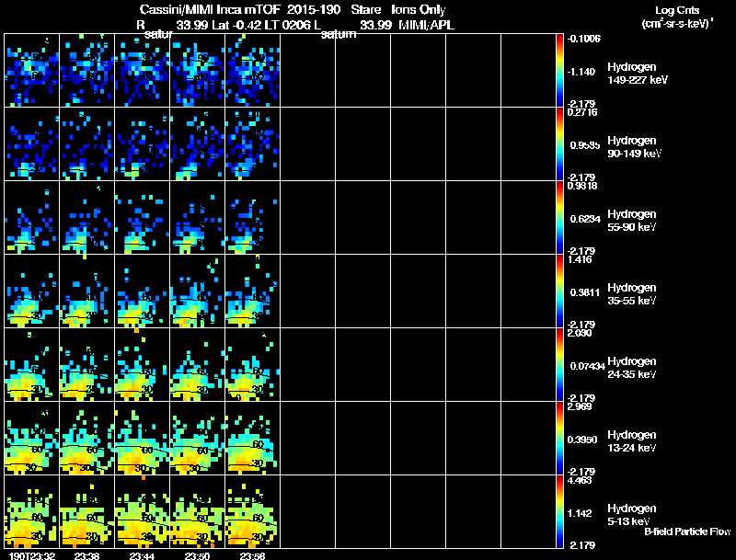Screen dimensions: 736x560
Task: Click the -1.140 color scale midpoint value
Action: [581, 72]
